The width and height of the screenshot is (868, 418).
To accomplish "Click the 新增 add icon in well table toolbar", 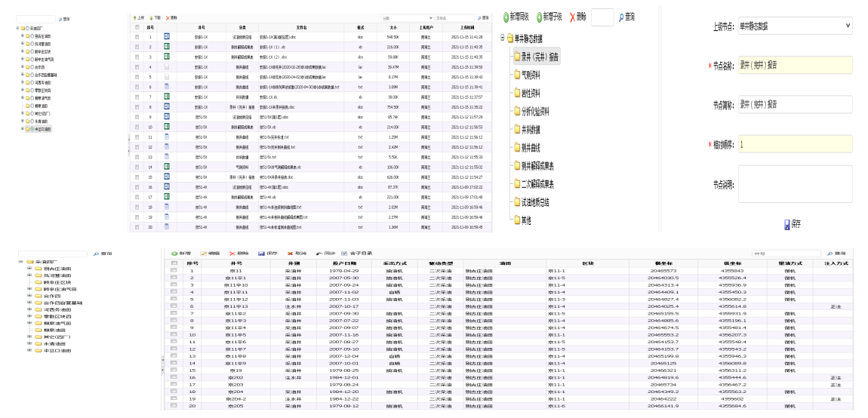I will pos(174,252).
